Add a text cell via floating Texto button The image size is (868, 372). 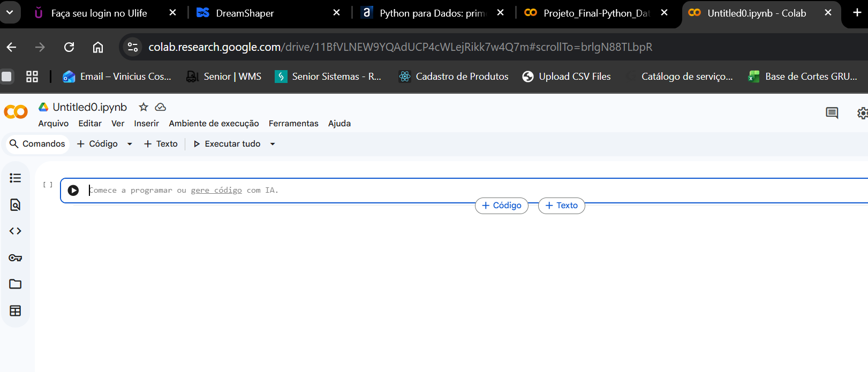pyautogui.click(x=561, y=206)
